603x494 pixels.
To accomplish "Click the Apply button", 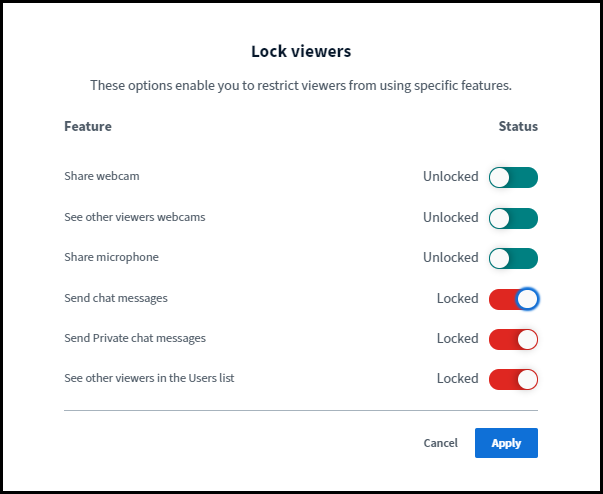I will (506, 443).
